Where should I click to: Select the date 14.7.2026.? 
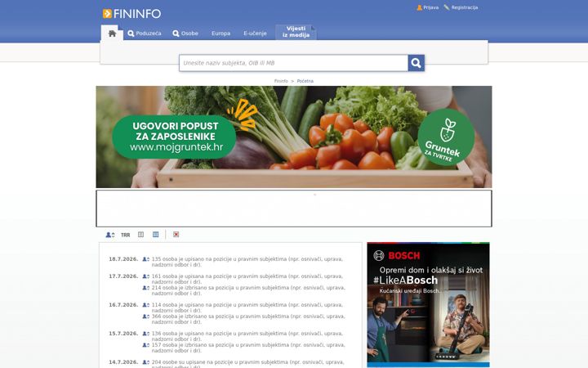tap(123, 362)
